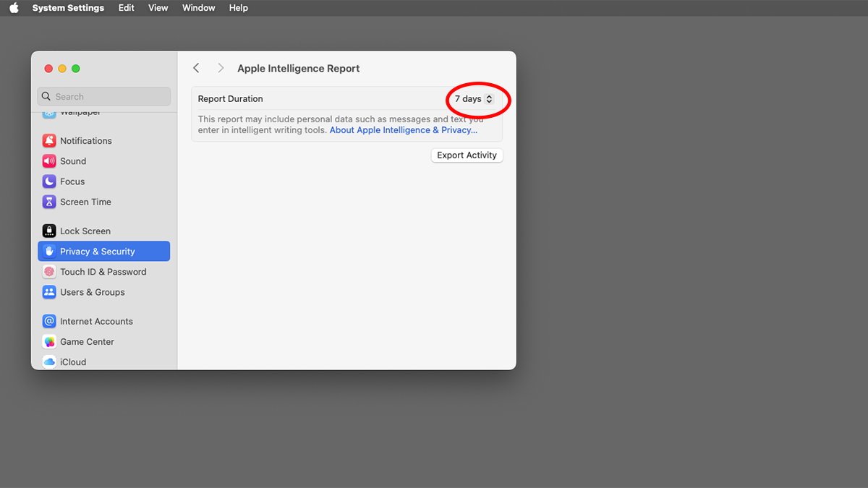Open the Apple menu logo
Viewport: 868px width, 488px height.
14,8
